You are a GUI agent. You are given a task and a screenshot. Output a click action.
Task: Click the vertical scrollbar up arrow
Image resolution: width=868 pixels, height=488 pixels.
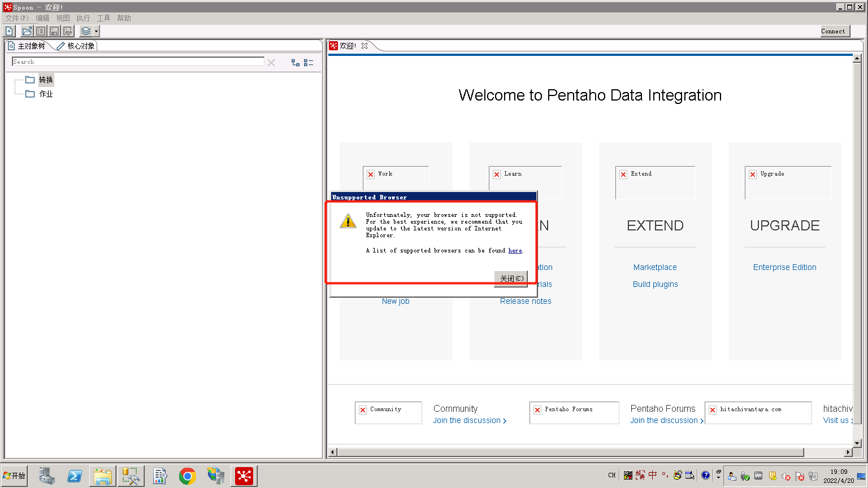pos(857,58)
